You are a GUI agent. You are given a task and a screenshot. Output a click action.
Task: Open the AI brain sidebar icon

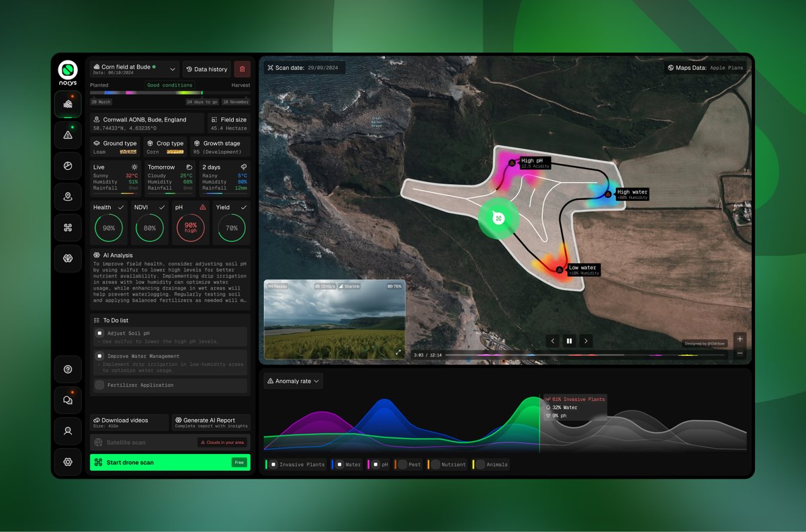[x=68, y=259]
